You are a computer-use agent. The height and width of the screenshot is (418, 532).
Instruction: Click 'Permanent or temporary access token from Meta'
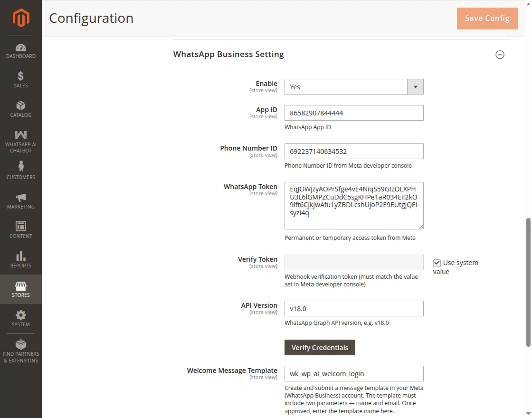350,238
